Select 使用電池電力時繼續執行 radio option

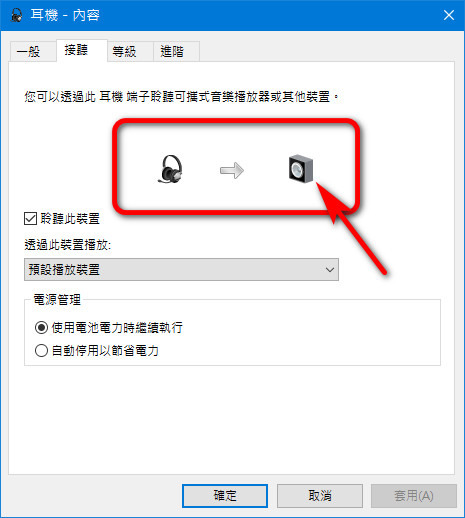point(41,328)
